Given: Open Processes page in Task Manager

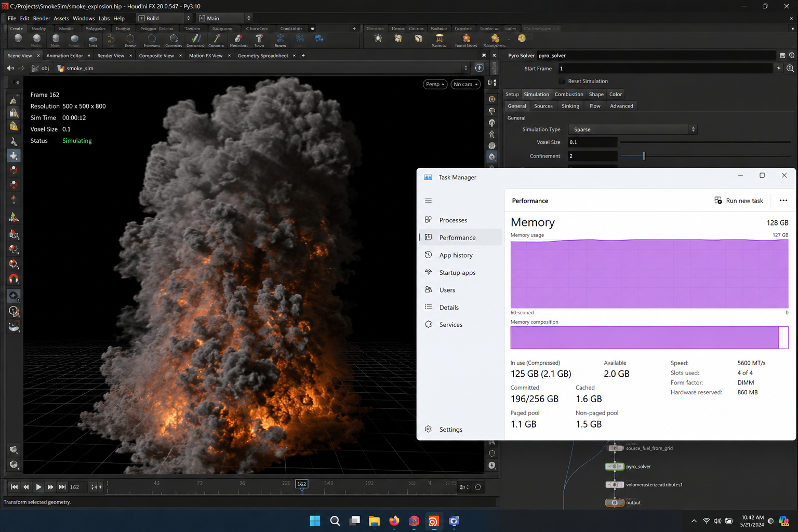Looking at the screenshot, I should pyautogui.click(x=460, y=220).
